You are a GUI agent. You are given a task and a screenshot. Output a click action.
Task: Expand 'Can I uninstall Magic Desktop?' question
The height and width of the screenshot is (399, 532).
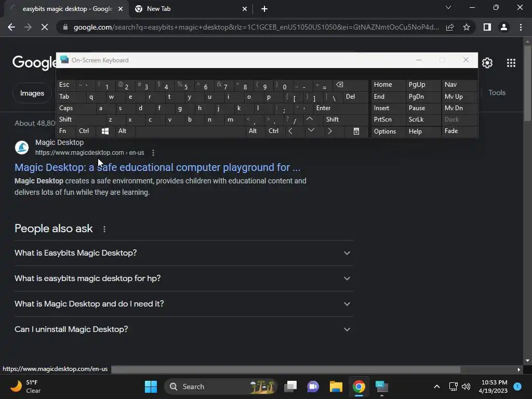coord(183,329)
